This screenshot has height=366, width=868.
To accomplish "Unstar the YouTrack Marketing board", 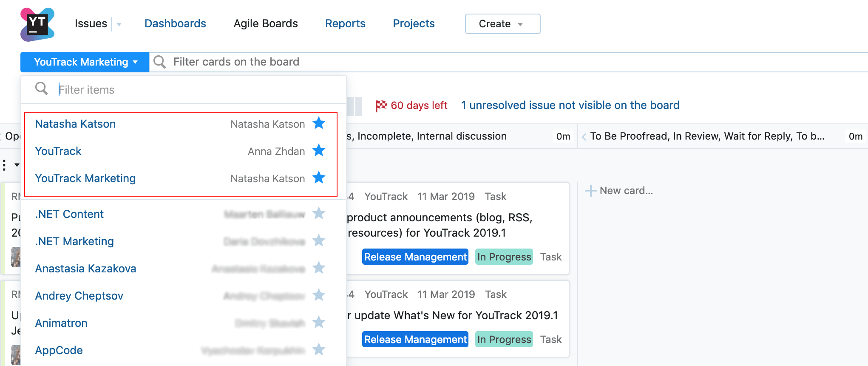I will tap(319, 178).
